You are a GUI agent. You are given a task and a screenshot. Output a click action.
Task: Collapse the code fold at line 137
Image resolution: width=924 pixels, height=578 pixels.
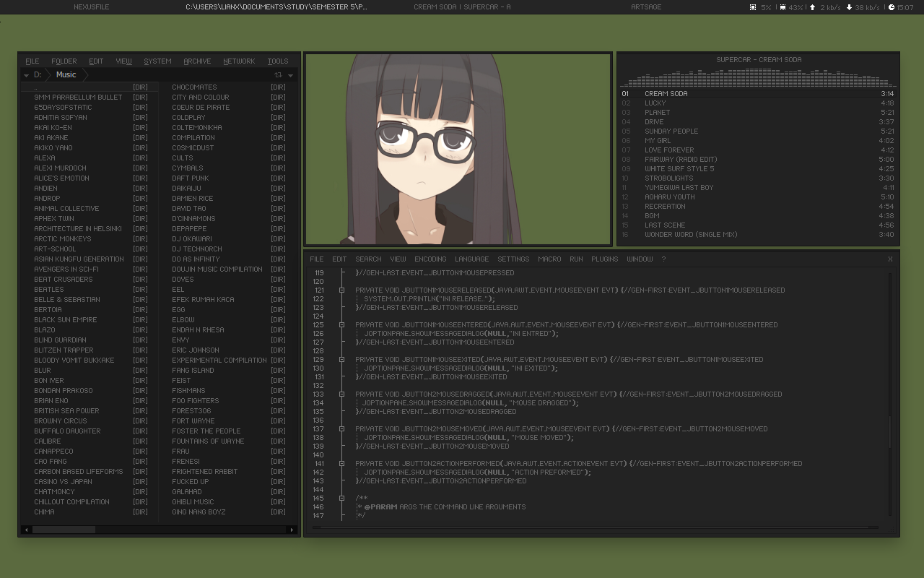tap(341, 428)
